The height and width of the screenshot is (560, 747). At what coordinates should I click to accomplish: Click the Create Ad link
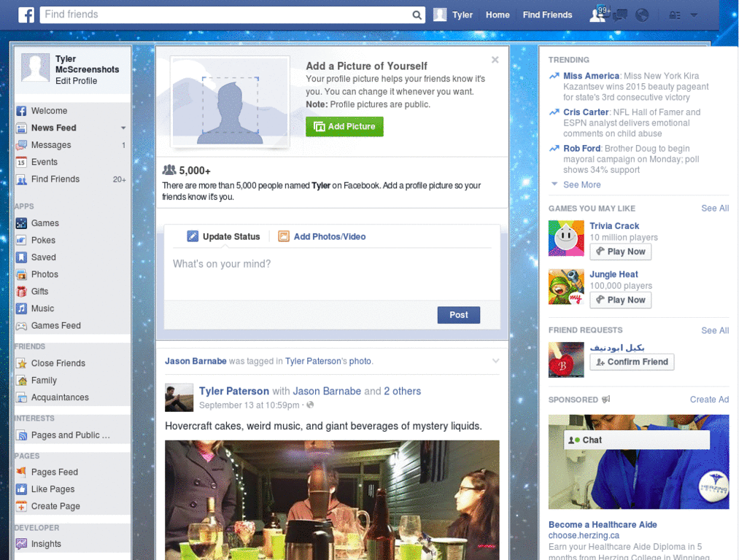pyautogui.click(x=709, y=400)
